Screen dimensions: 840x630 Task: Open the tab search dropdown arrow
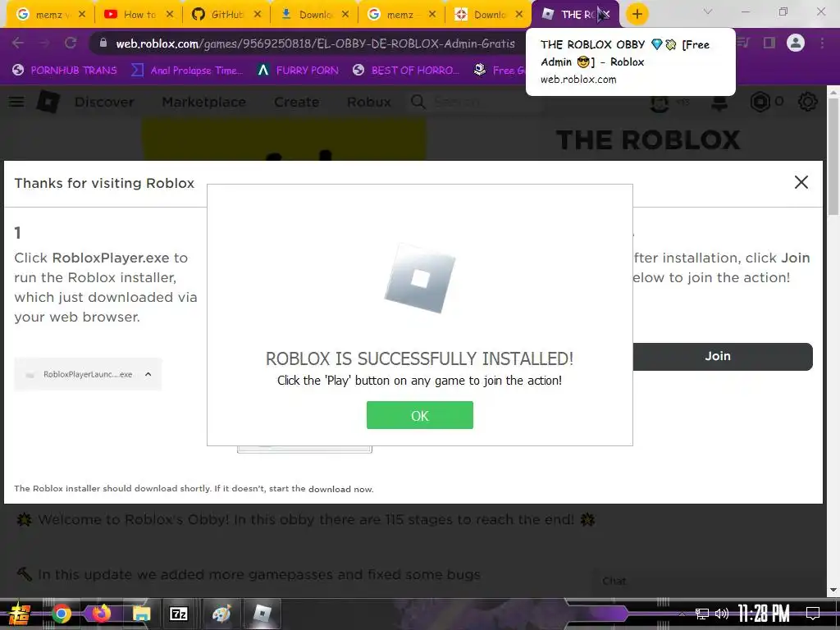pyautogui.click(x=708, y=11)
